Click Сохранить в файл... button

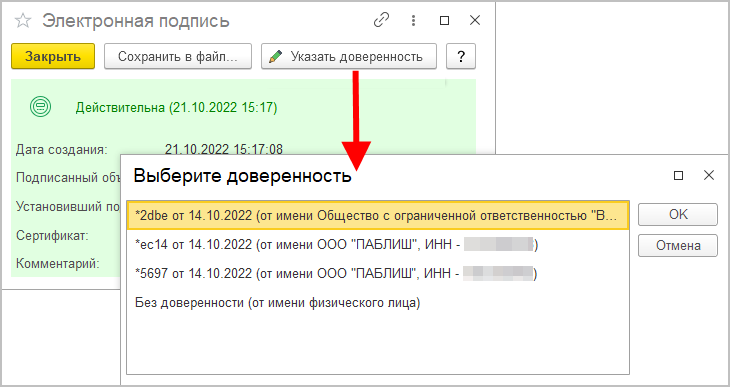(x=178, y=56)
